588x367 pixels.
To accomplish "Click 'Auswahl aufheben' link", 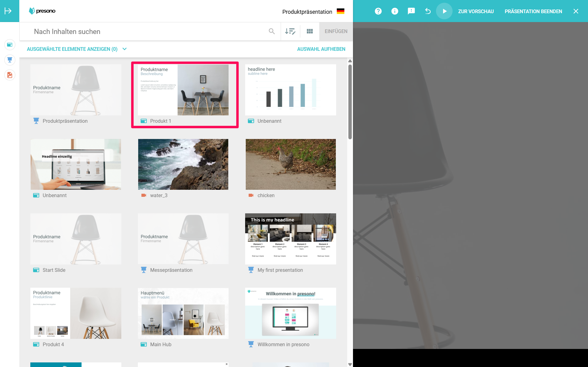I will point(321,49).
